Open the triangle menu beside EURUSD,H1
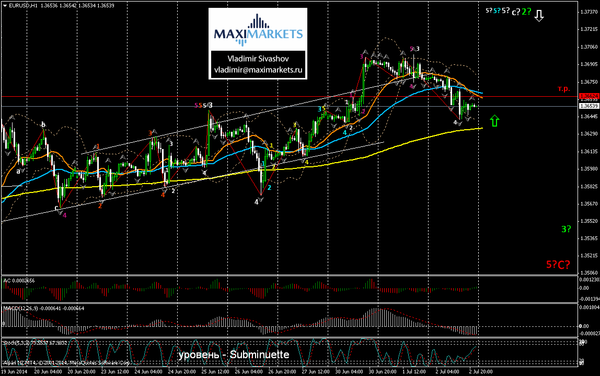Image resolution: width=600 pixels, height=376 pixels. point(5,5)
